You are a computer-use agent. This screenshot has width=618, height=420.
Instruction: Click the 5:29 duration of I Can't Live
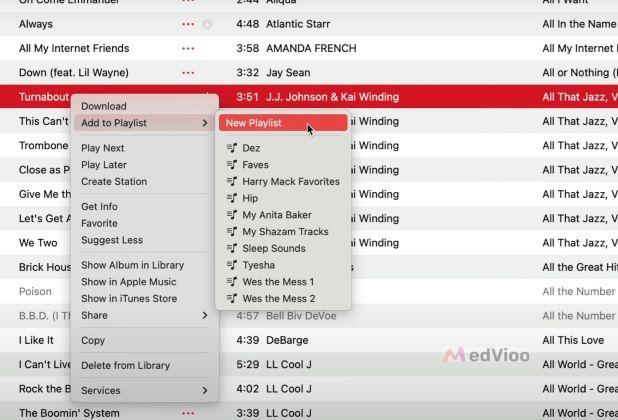tap(248, 364)
